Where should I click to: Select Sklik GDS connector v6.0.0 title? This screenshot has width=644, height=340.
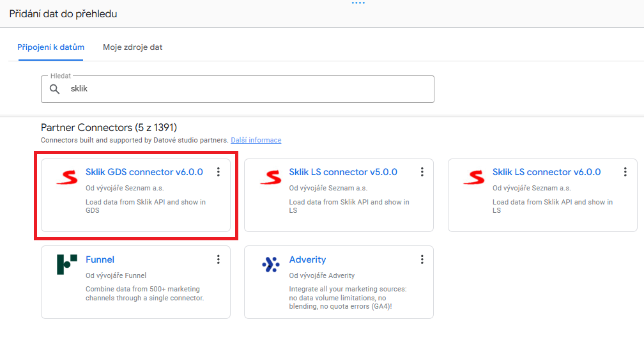pos(144,172)
